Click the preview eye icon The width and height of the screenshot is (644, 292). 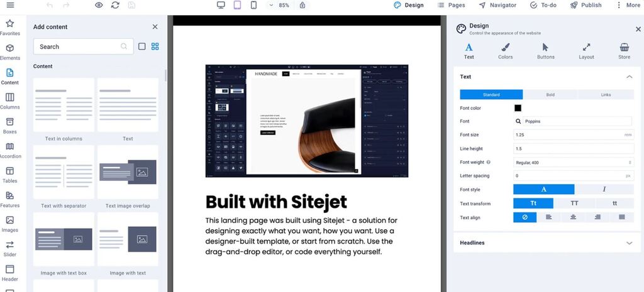(99, 5)
